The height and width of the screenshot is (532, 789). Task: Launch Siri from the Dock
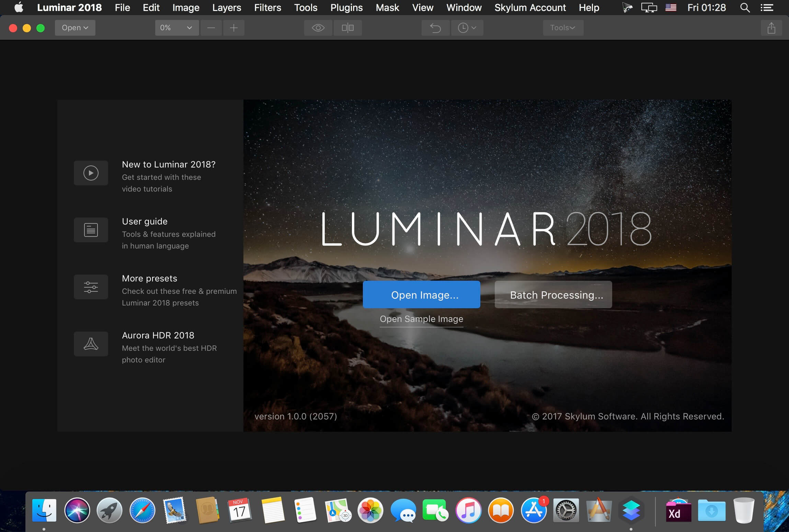point(77,510)
